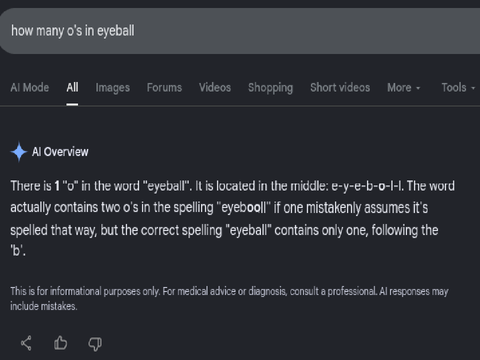This screenshot has height=360, width=480.
Task: Click the informational purposes disclaimer text
Action: pos(229,299)
